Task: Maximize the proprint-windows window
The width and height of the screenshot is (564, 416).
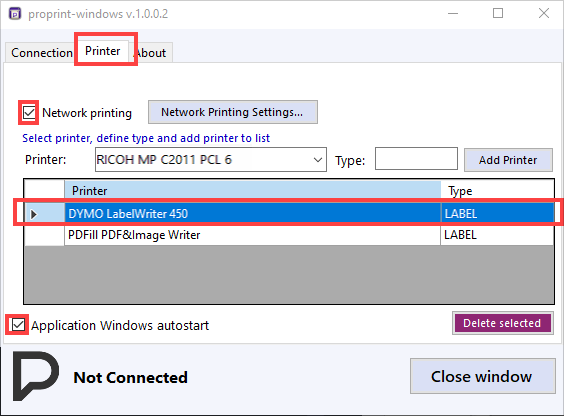Action: pyautogui.click(x=498, y=14)
